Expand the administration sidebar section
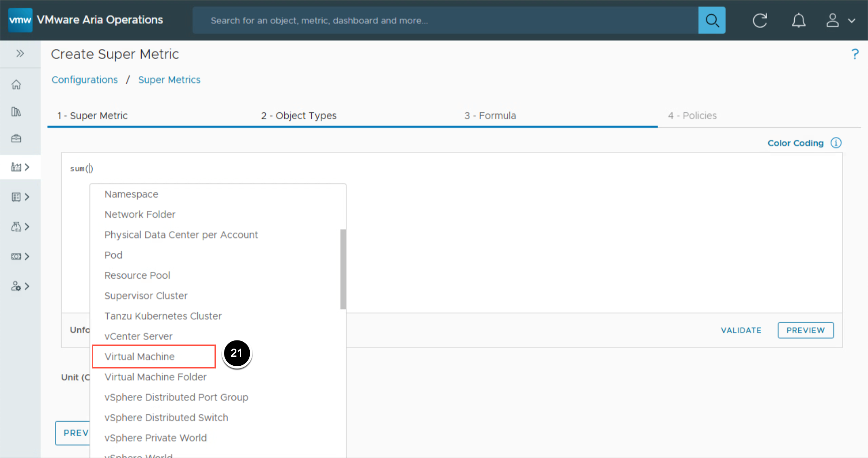This screenshot has width=868, height=458. (x=20, y=286)
